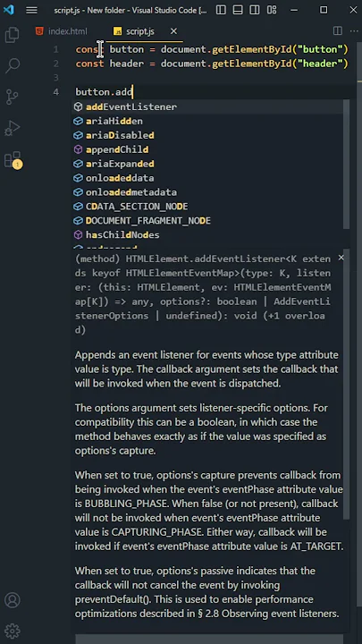Split the editor to the right
362x644 pixels.
(337, 30)
